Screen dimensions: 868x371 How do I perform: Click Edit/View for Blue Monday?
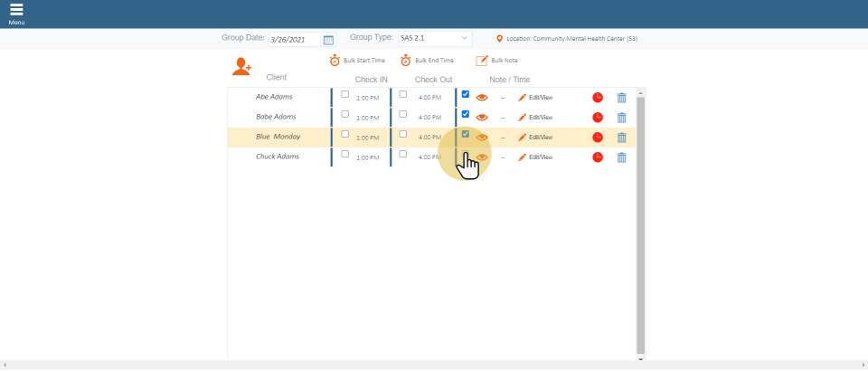(535, 138)
